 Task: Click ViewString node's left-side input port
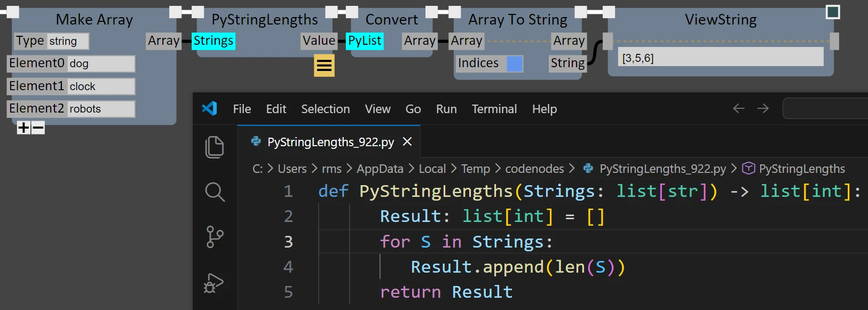click(x=607, y=41)
